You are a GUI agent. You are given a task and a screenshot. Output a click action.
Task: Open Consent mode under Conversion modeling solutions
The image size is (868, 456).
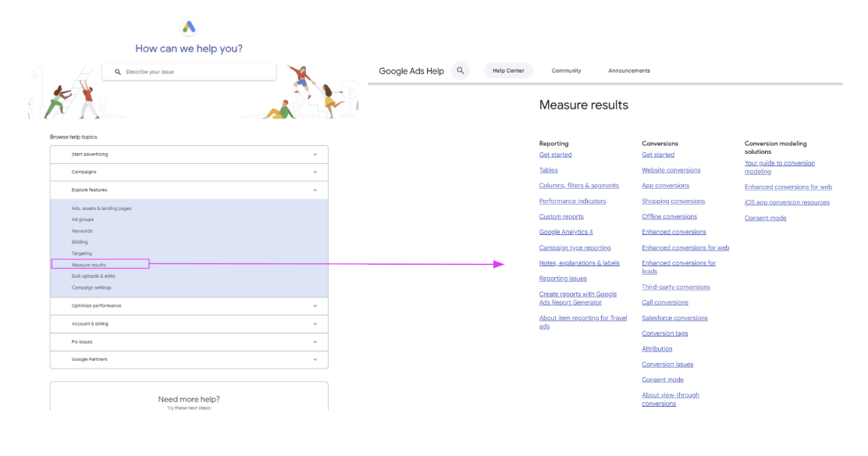pos(765,219)
